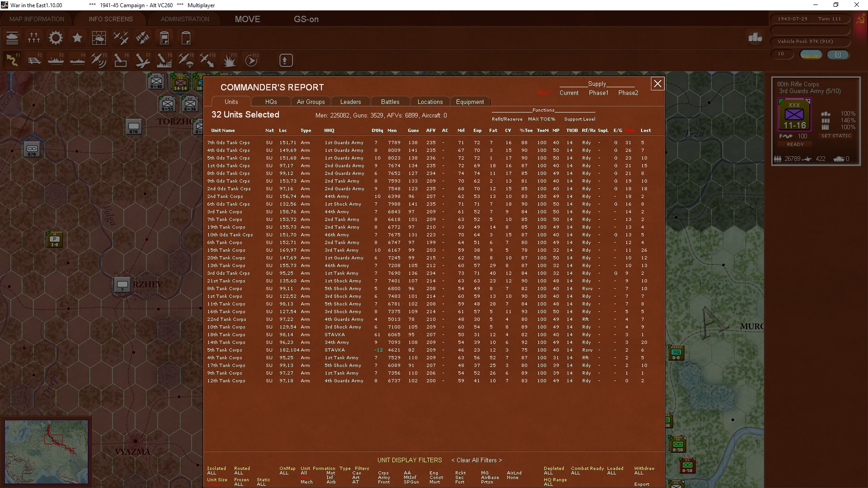Toggle the Mech unit type filter
This screenshot has width=868, height=488.
307,482
